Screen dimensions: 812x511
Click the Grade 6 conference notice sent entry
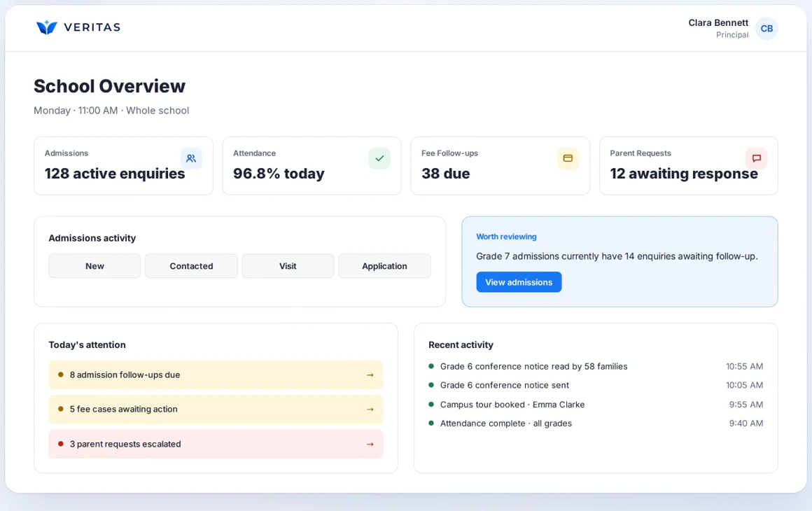pos(505,385)
